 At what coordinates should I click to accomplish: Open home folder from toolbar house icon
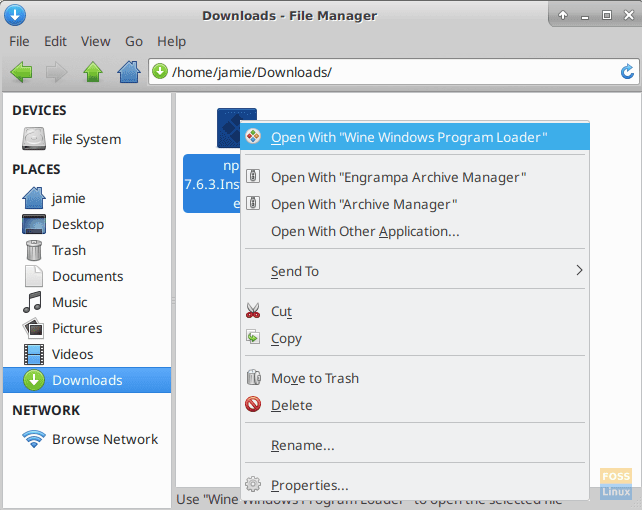point(129,72)
